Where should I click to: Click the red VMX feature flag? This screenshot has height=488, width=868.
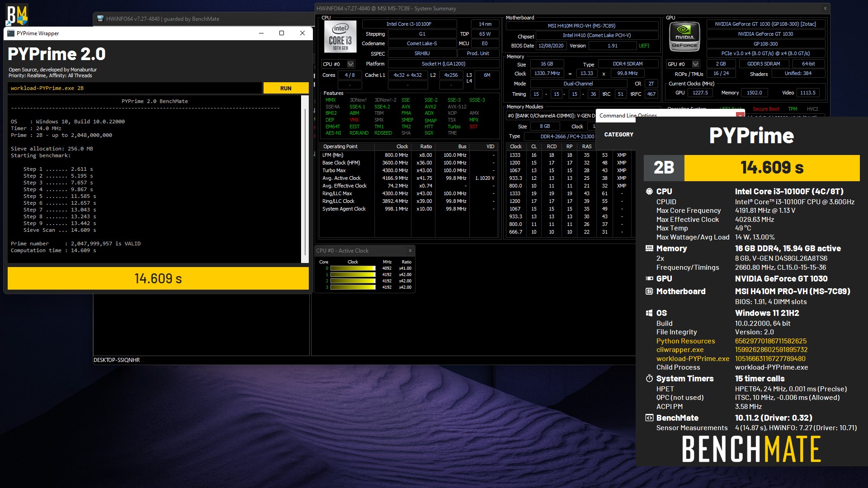click(354, 120)
